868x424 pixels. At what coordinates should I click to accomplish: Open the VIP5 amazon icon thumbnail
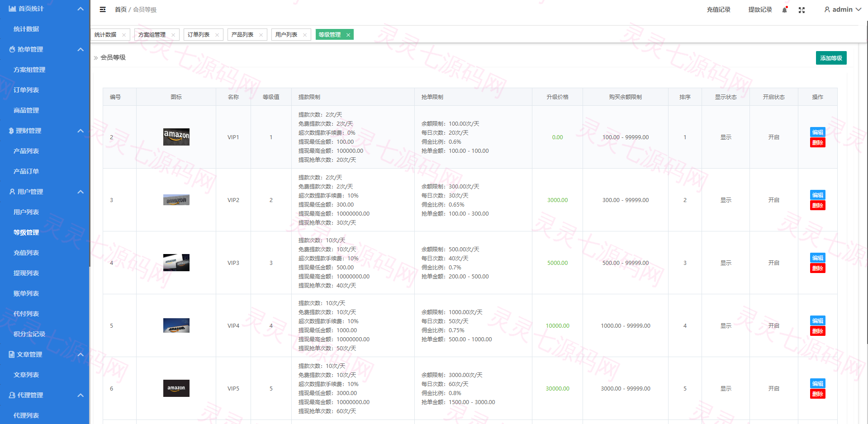(176, 388)
